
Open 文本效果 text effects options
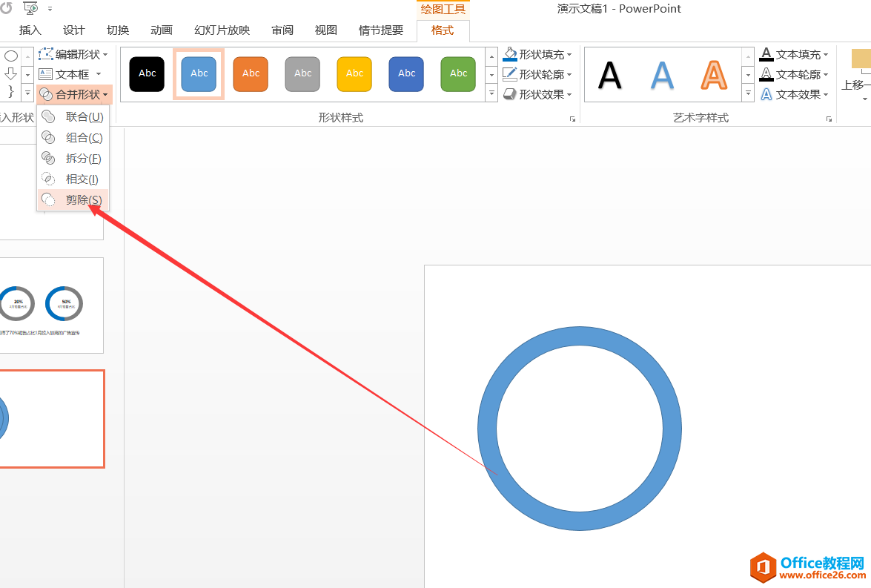pos(795,94)
